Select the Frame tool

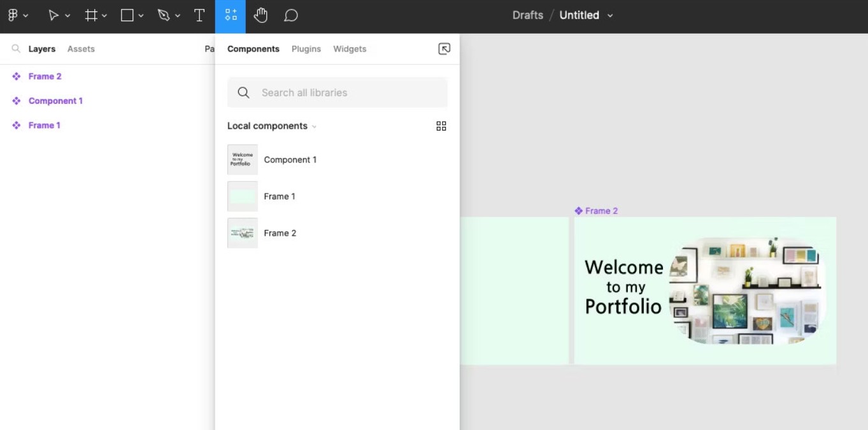tap(91, 15)
